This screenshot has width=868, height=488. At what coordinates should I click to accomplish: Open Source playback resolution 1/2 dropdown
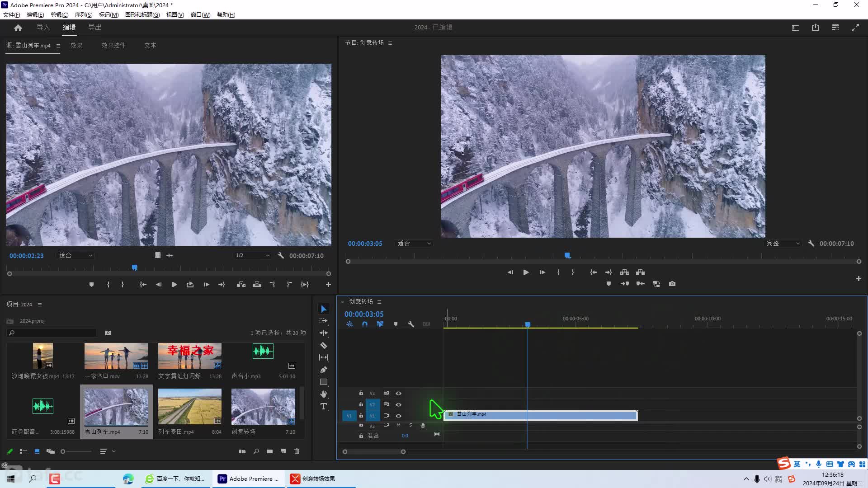[x=252, y=255]
